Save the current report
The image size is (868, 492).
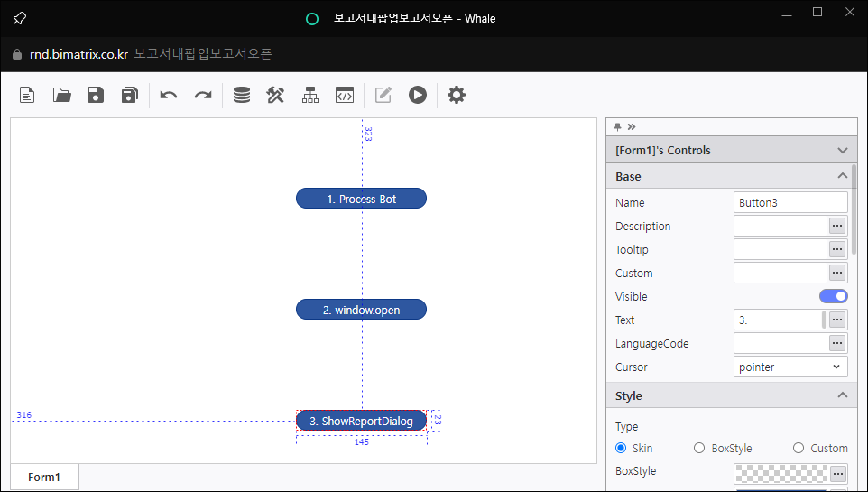point(96,96)
